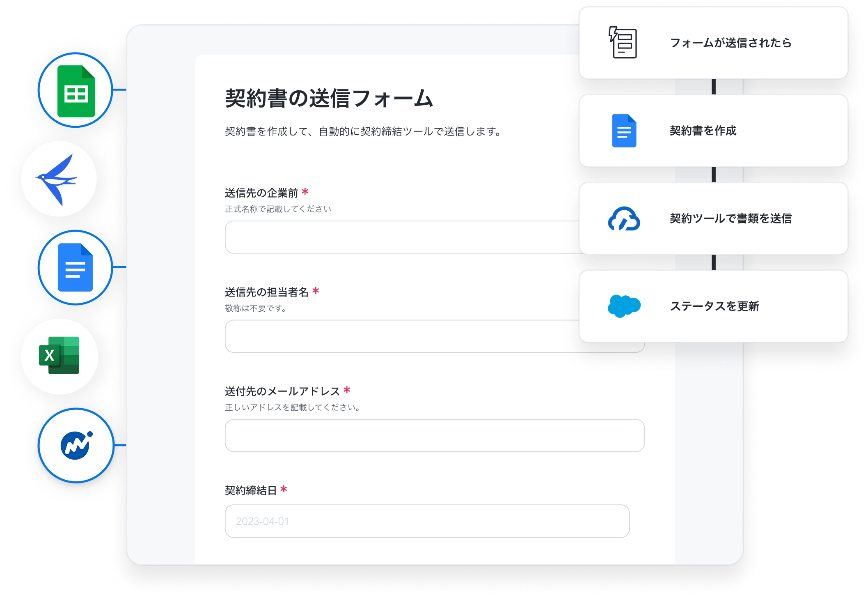Screen dimensions: 868x598
Task: Focus the 送付先のメールアドレス input field
Action: [x=435, y=435]
